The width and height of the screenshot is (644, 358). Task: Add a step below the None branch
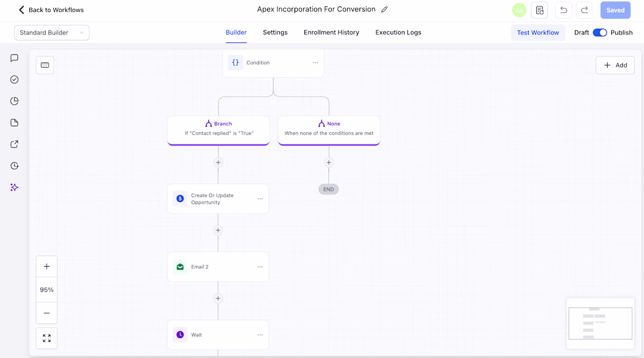(x=328, y=163)
